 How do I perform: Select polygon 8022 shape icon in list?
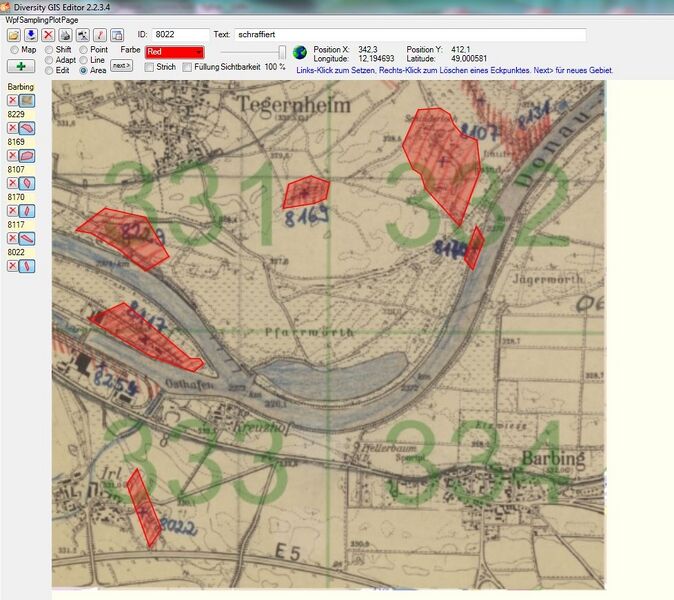tap(27, 266)
